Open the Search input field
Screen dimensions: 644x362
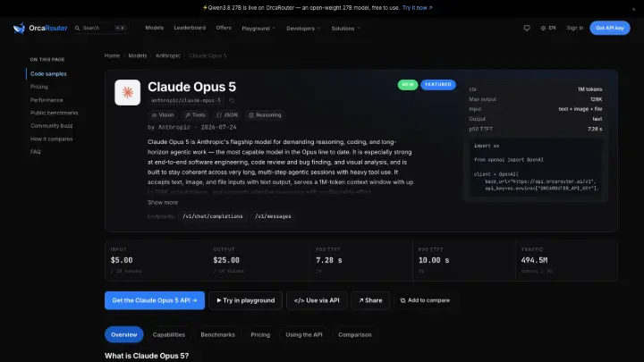[x=100, y=28]
